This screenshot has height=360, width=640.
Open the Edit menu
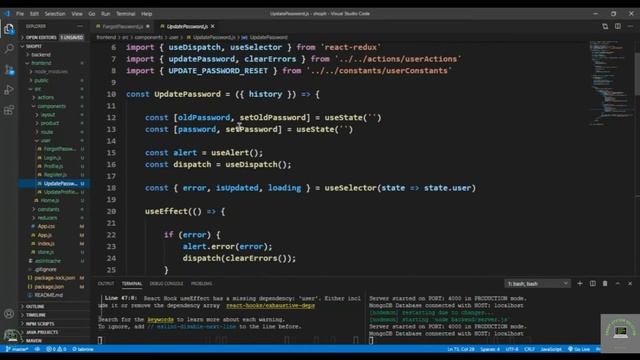click(34, 14)
